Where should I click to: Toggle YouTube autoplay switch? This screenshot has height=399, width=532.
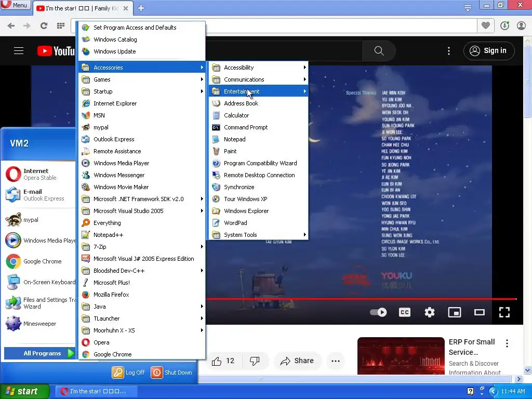[378, 312]
